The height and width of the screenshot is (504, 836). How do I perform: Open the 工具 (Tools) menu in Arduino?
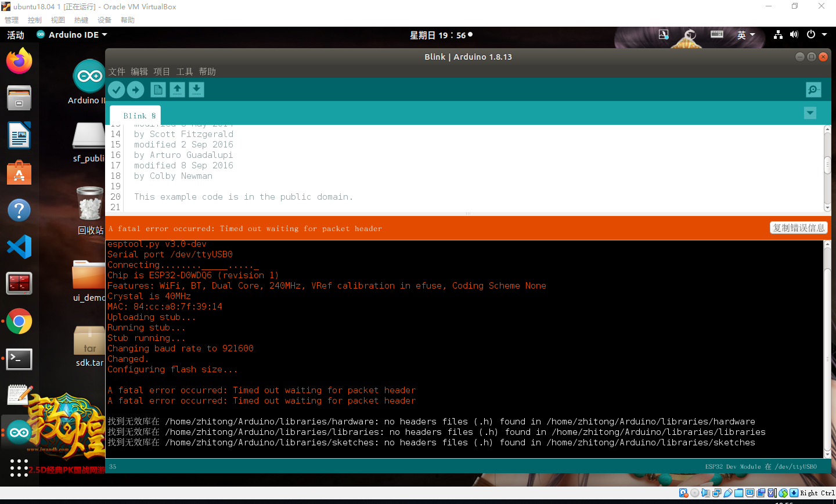pyautogui.click(x=185, y=71)
